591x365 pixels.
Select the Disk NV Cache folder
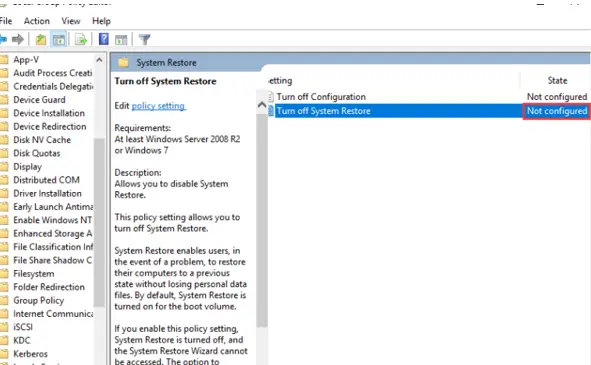42,140
